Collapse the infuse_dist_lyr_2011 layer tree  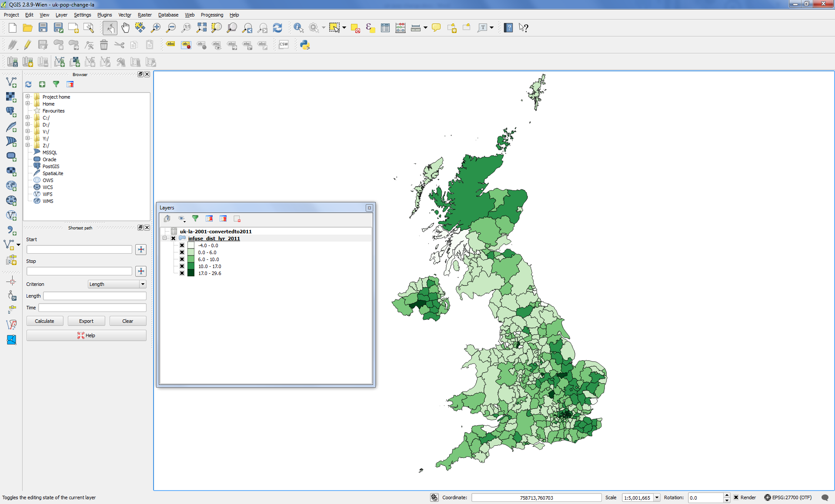tap(164, 238)
